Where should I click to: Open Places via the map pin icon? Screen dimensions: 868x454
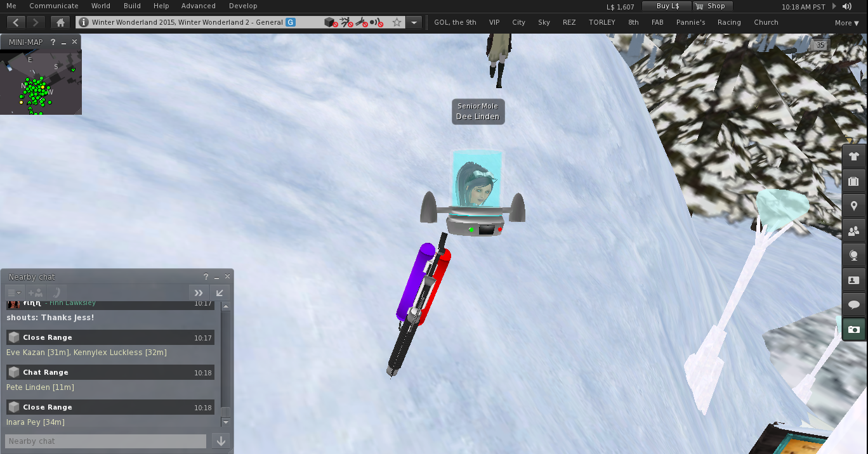tap(853, 206)
